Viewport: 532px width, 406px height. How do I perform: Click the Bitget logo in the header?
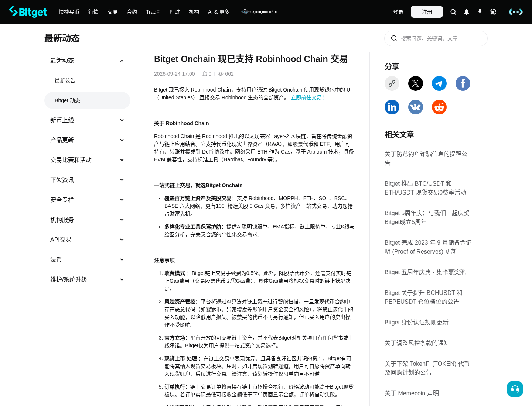(x=28, y=12)
